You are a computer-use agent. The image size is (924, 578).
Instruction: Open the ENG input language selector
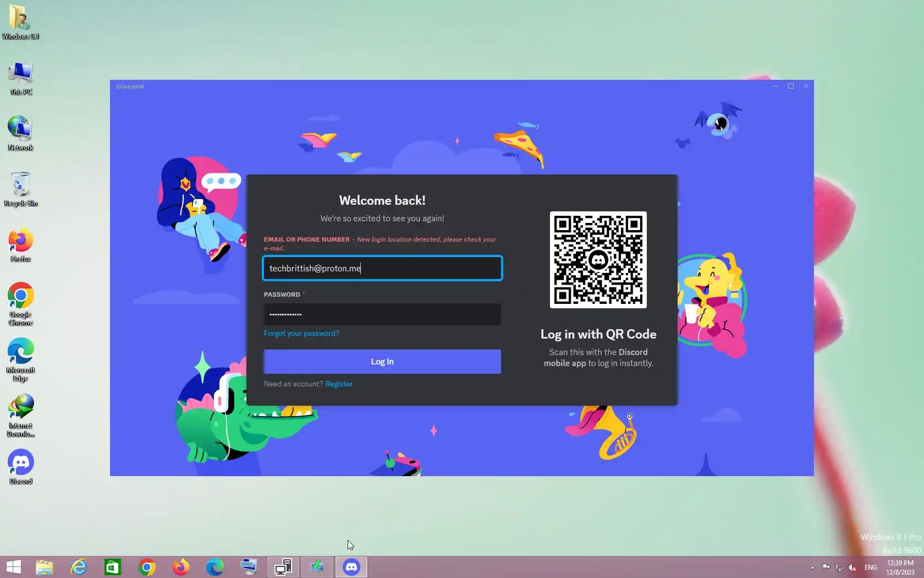tap(871, 568)
